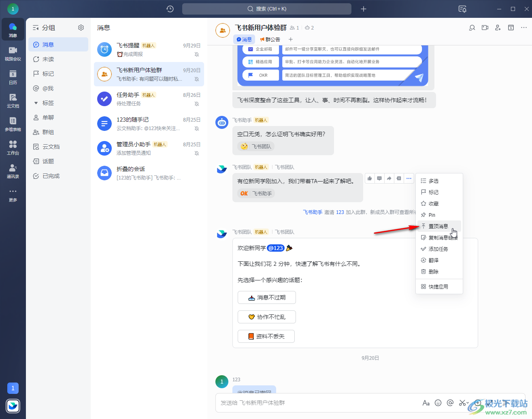Image resolution: width=532 pixels, height=419 pixels.
Task: Click the 飞书团队 reaction chip
Action: [x=256, y=146]
